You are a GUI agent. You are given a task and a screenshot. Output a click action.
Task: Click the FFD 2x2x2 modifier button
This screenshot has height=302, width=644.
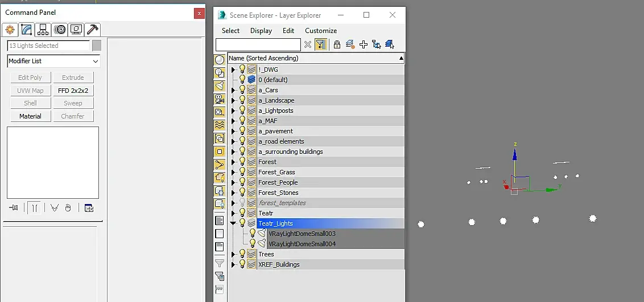pos(73,91)
